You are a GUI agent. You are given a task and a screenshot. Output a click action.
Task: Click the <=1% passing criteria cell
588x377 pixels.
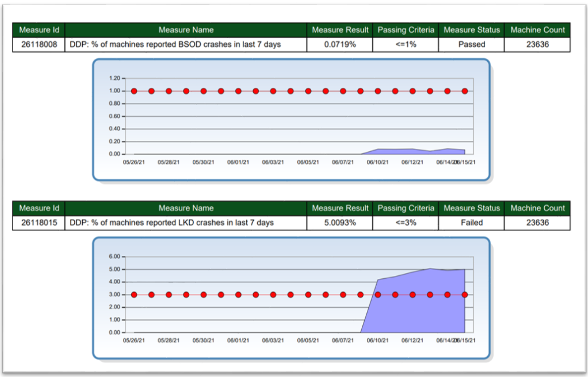[406, 44]
